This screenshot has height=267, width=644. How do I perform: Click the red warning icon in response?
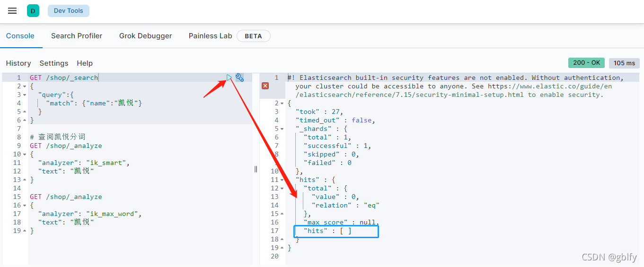click(x=265, y=86)
